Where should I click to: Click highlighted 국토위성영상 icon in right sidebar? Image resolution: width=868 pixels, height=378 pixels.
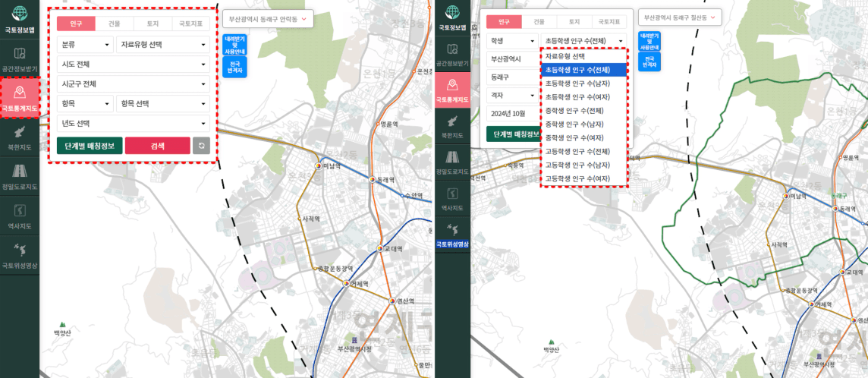click(x=451, y=235)
